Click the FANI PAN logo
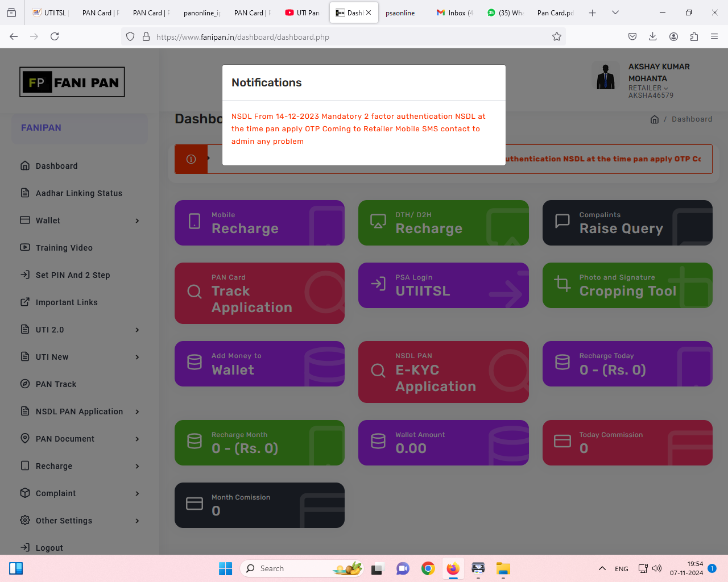This screenshot has width=728, height=582. pyautogui.click(x=72, y=82)
